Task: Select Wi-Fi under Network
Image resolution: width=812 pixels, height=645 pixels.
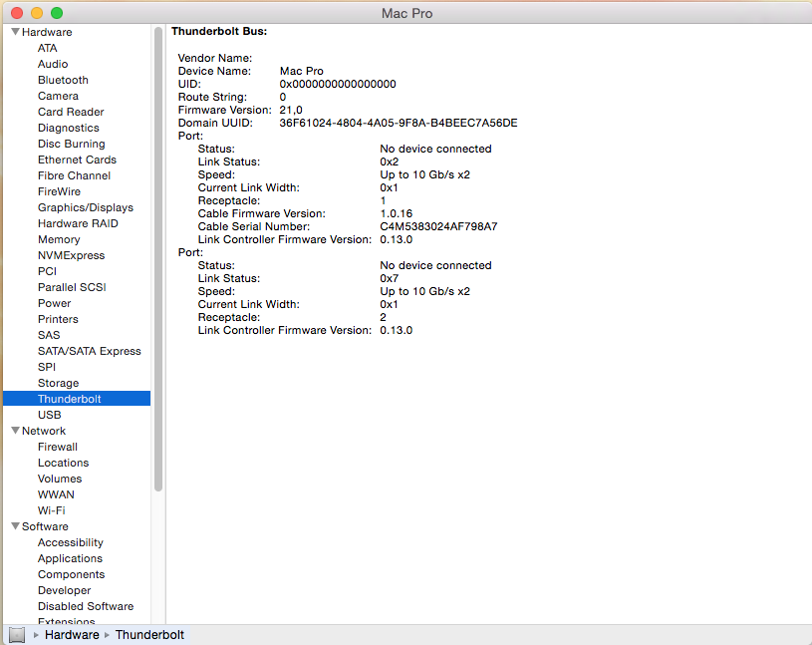Action: (51, 510)
